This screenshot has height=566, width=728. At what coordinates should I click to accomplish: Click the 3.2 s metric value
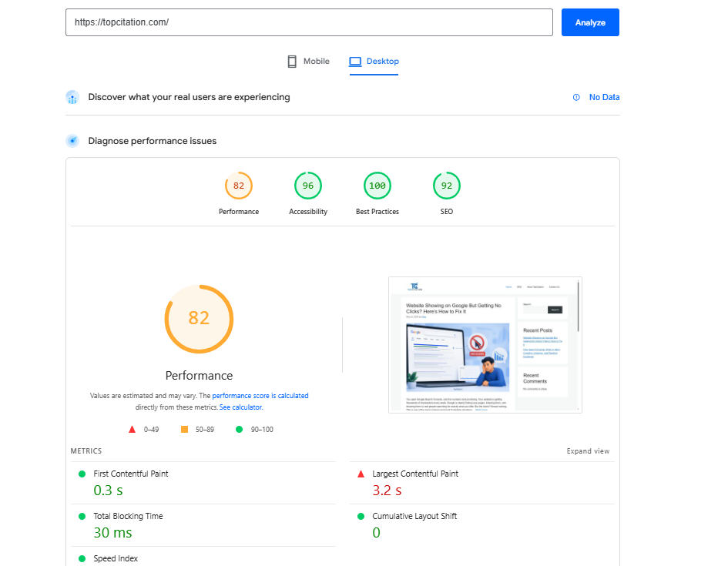pyautogui.click(x=387, y=491)
